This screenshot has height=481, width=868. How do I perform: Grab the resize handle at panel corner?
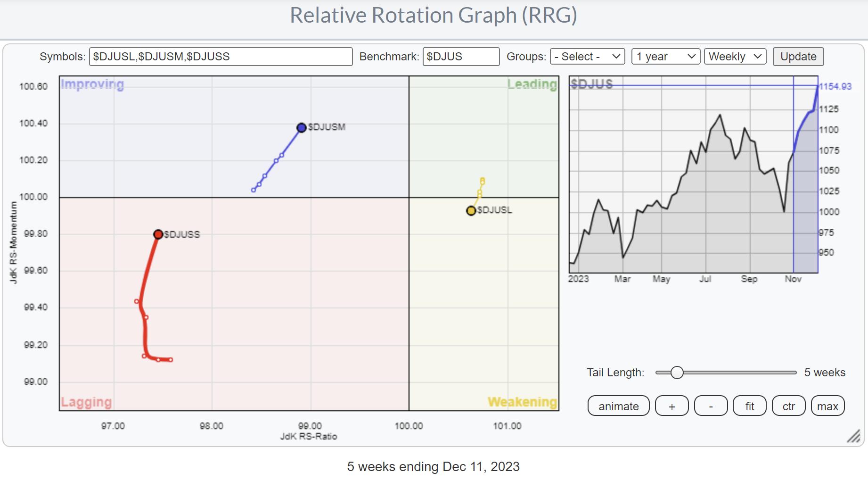854,437
